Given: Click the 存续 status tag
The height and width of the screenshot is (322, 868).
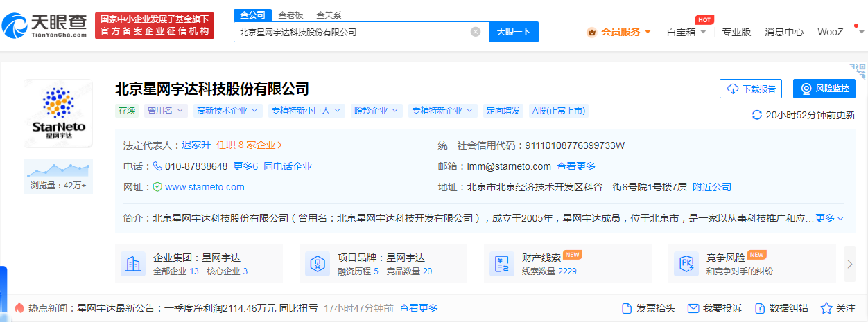Looking at the screenshot, I should tap(127, 111).
